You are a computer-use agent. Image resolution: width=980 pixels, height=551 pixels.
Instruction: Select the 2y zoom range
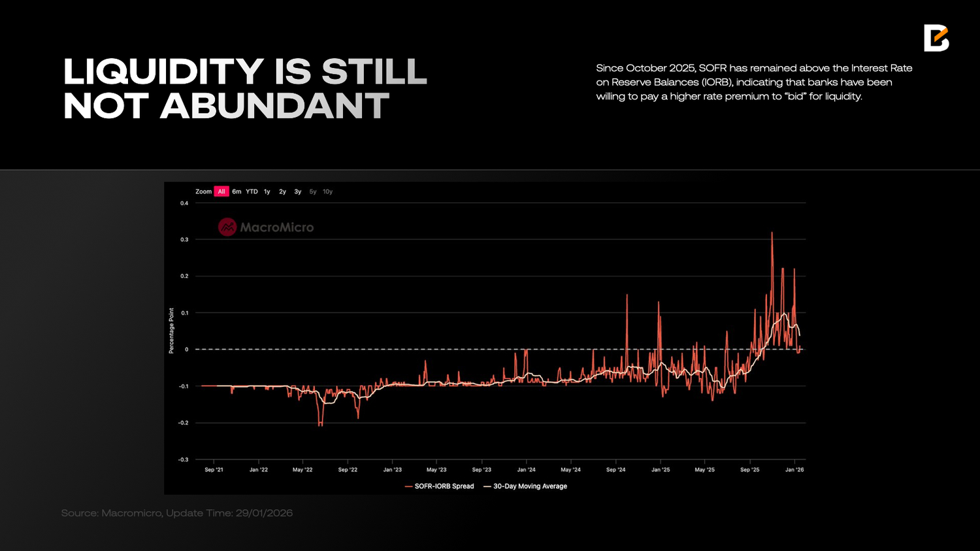click(x=282, y=192)
